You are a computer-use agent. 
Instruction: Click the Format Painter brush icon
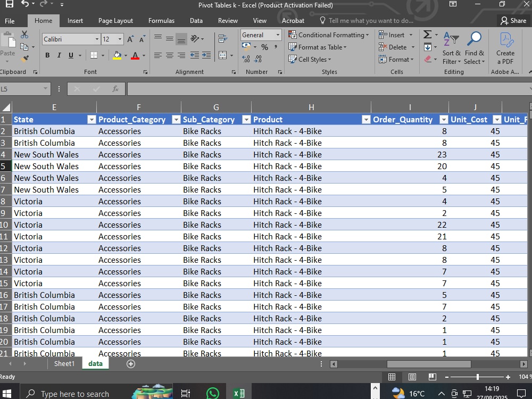(24, 59)
